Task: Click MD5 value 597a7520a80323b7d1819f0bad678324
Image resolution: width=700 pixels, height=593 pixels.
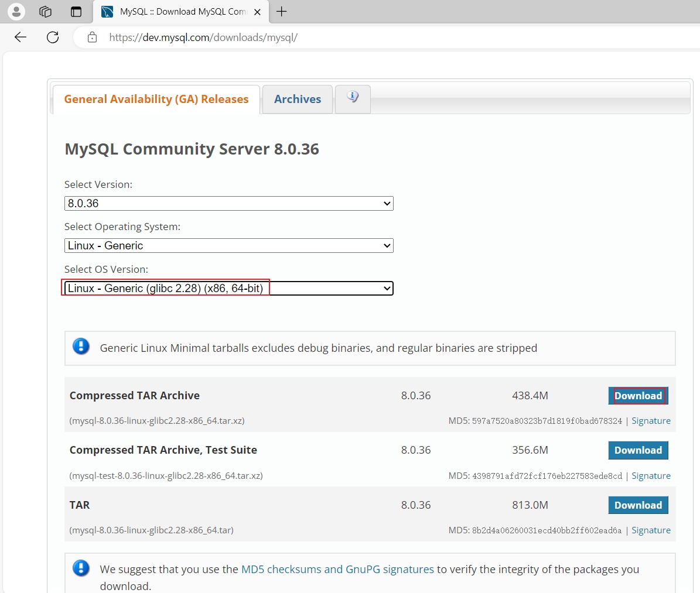Action: (547, 421)
